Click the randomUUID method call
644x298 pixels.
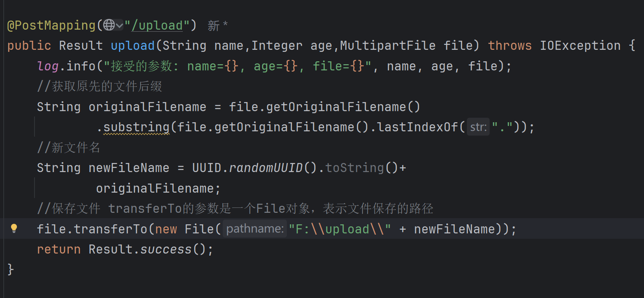pos(265,168)
